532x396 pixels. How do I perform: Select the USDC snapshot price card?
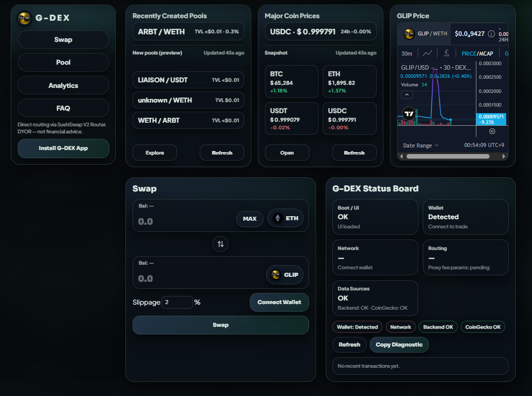point(349,119)
